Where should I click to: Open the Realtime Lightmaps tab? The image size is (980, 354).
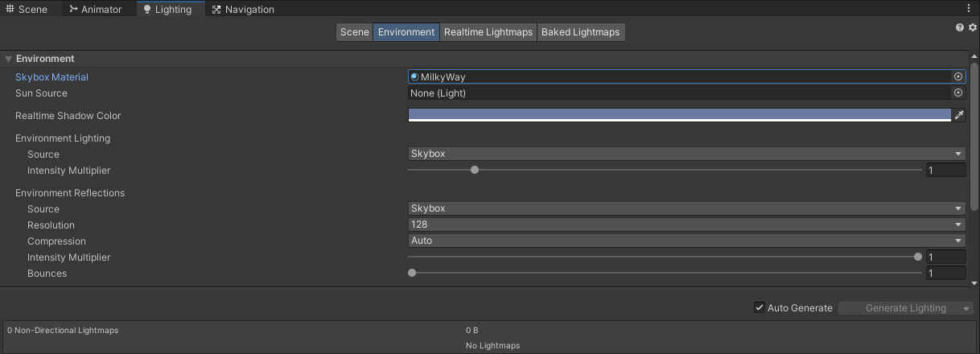(x=488, y=32)
